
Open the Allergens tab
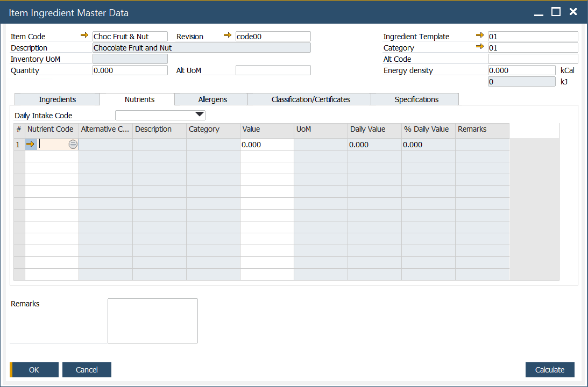tap(212, 99)
